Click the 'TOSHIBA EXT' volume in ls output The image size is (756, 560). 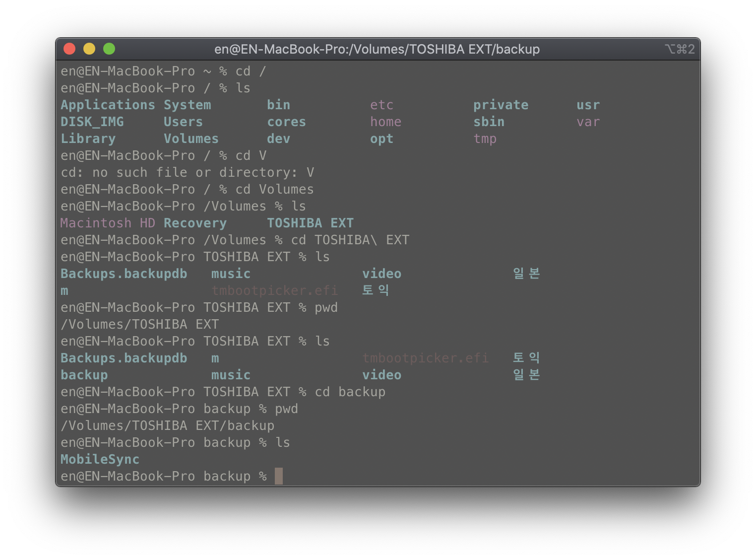point(311,223)
